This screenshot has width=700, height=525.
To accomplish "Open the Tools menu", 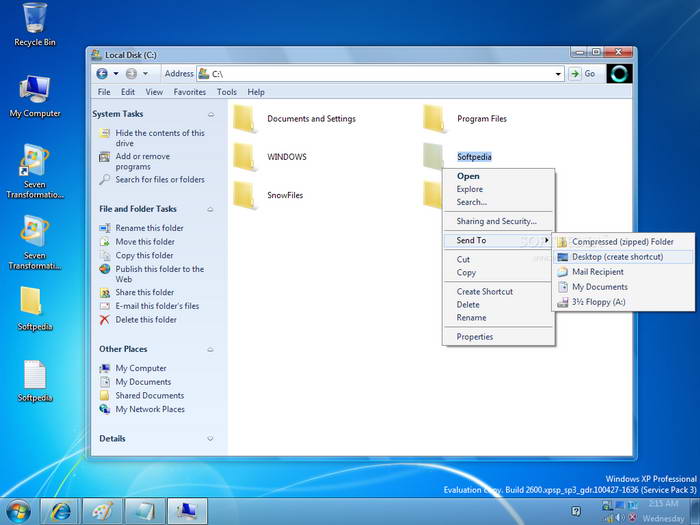I will click(227, 92).
